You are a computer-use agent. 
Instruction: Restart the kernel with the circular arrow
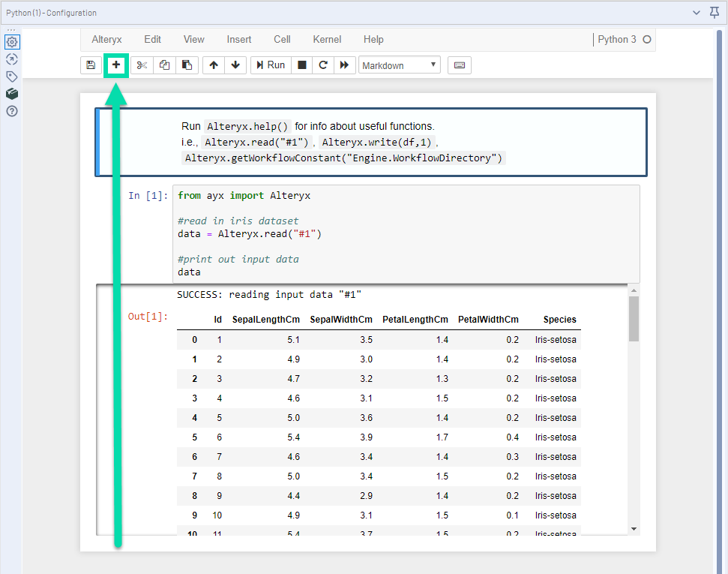(323, 65)
